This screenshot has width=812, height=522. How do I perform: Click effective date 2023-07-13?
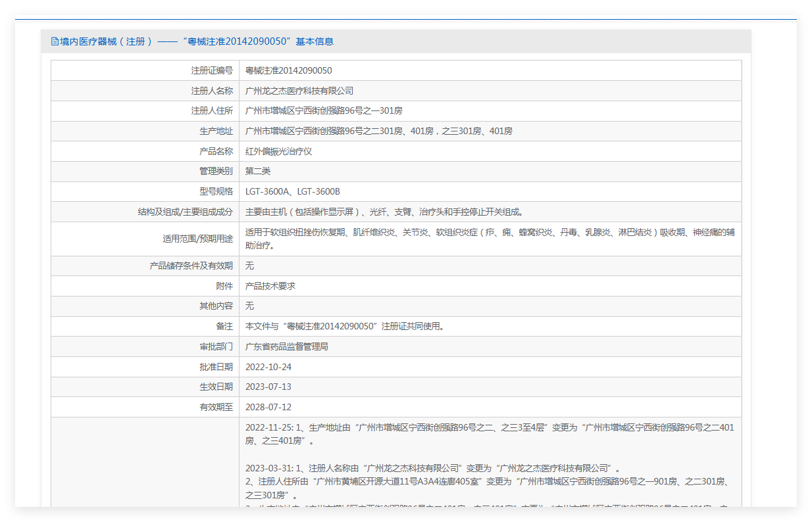pyautogui.click(x=268, y=387)
